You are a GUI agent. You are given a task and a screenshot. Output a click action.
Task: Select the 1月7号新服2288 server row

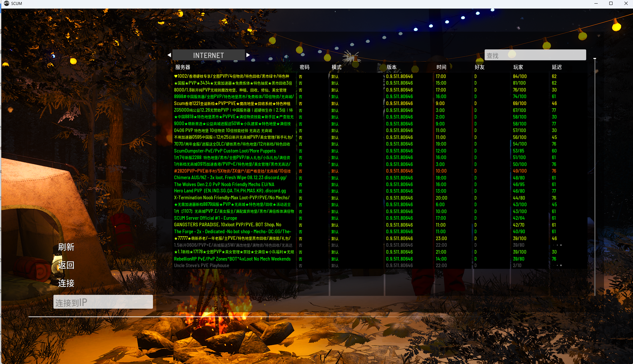(379, 157)
